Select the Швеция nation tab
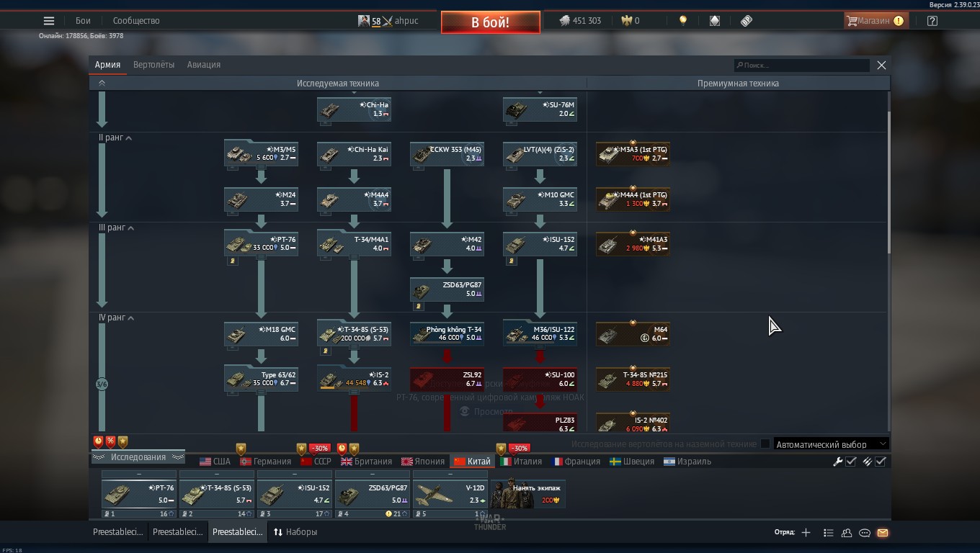The width and height of the screenshot is (980, 553). pyautogui.click(x=631, y=462)
